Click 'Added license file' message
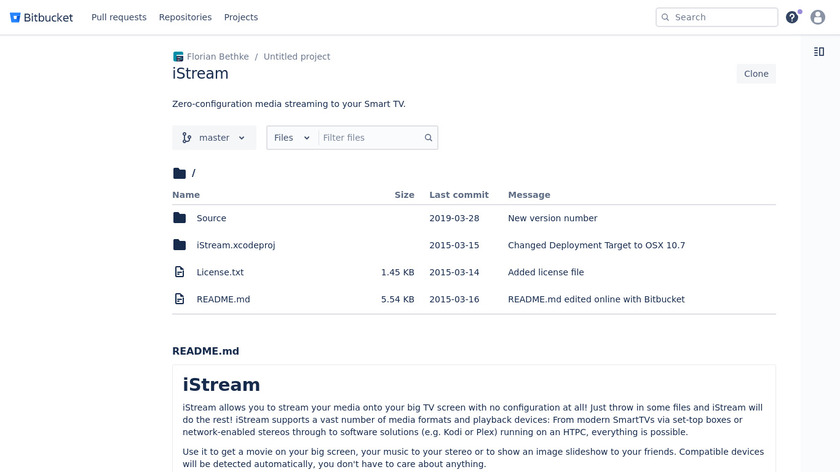 546,272
